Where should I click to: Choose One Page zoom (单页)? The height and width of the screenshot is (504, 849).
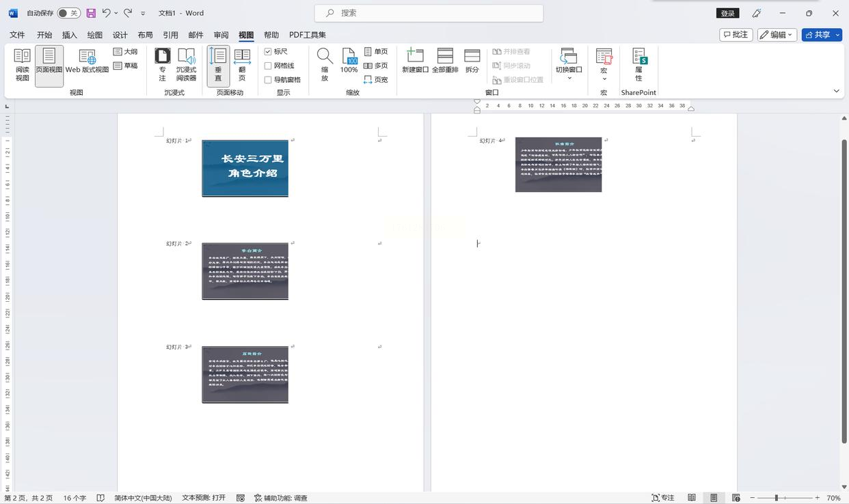pos(376,52)
